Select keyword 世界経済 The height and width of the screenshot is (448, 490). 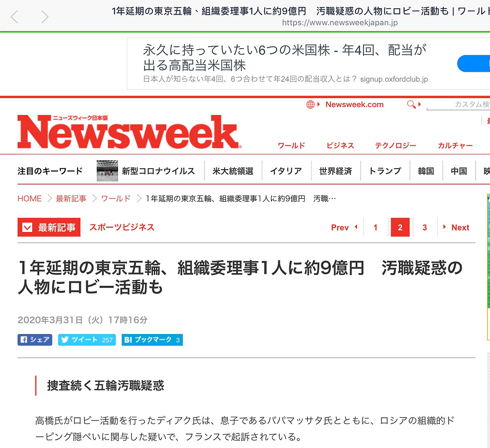pyautogui.click(x=336, y=171)
